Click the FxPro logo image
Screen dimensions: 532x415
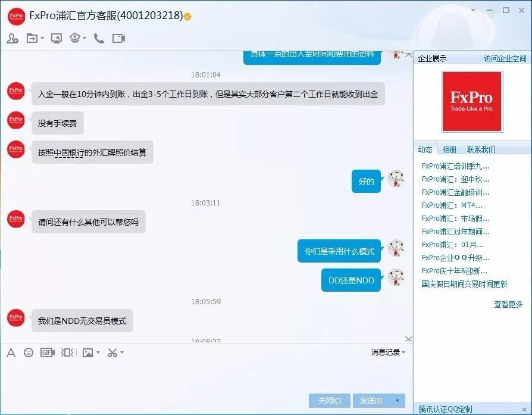[x=472, y=101]
